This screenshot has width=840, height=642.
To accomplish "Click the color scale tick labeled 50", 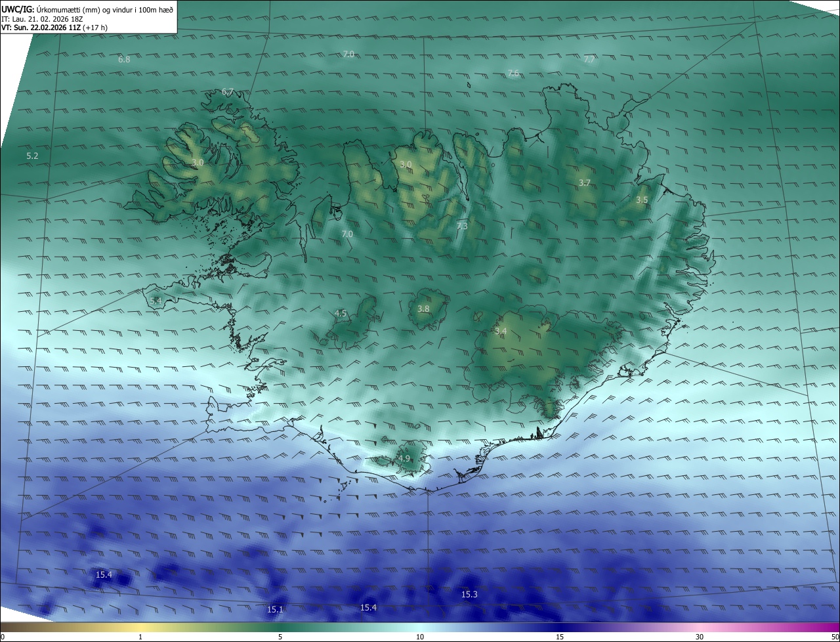I will 835,637.
